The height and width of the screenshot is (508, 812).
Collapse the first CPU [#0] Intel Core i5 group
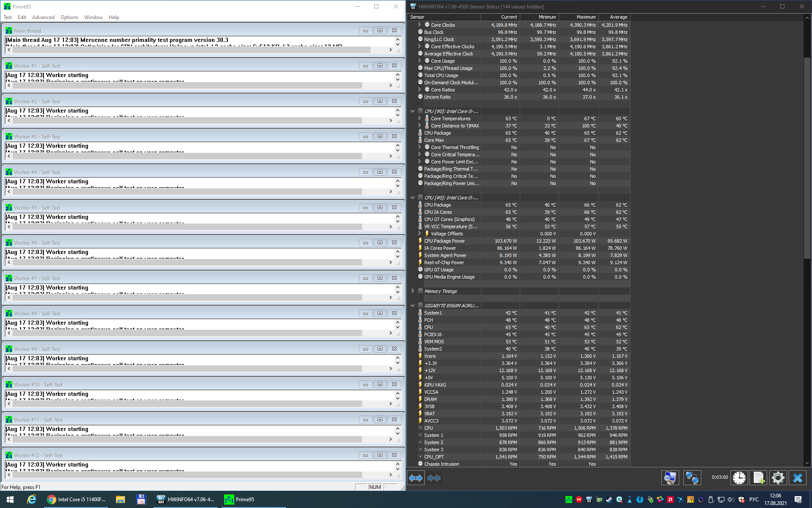click(x=412, y=111)
